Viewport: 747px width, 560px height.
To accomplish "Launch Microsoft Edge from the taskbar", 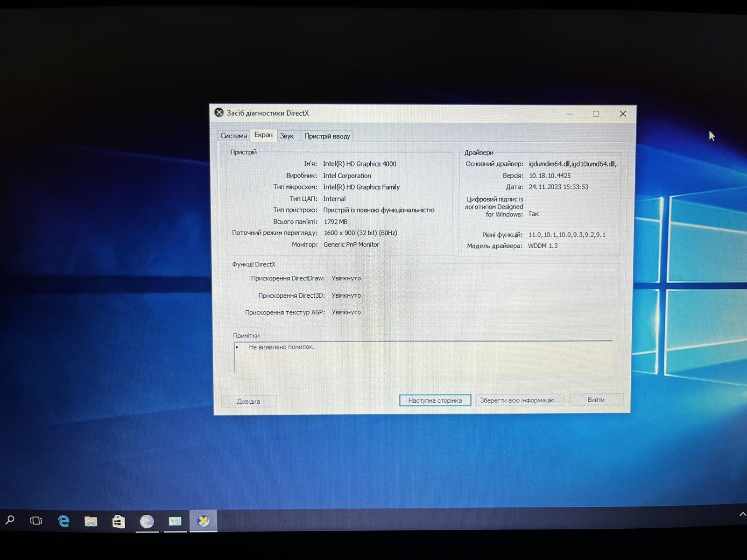I will pos(63,521).
